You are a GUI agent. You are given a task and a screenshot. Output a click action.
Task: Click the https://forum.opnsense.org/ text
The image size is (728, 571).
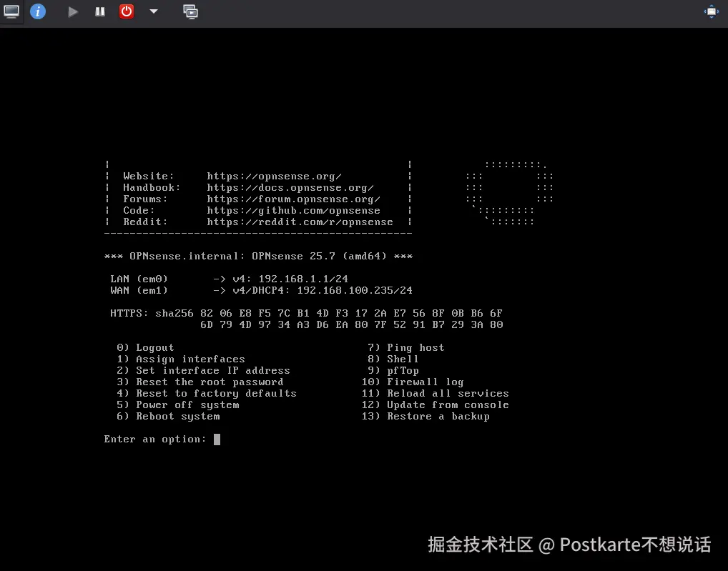tap(293, 199)
